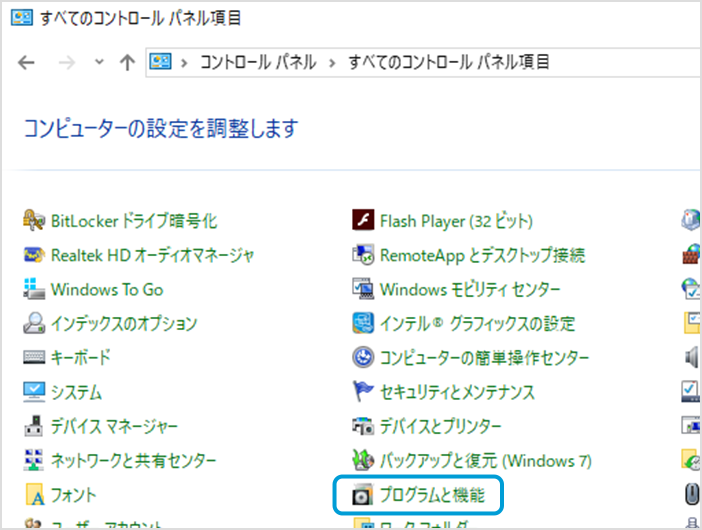
Task: Select すべてのコントロール パネル項目 breadcrumb
Action: [449, 62]
